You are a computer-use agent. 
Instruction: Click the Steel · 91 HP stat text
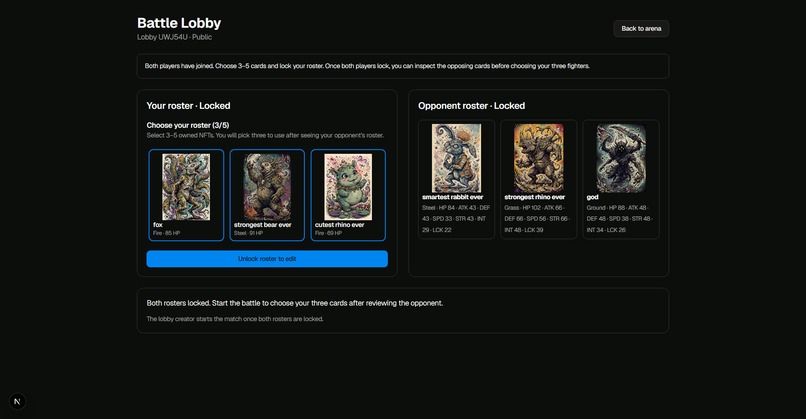click(248, 233)
